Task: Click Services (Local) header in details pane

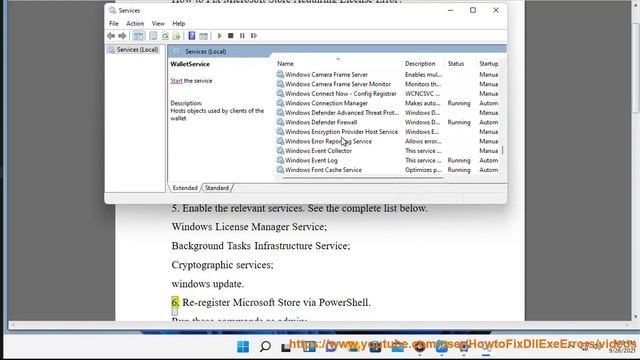Action: [x=205, y=51]
